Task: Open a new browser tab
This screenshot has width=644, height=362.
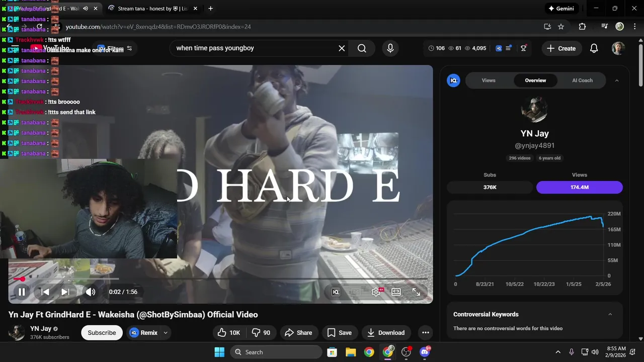Action: tap(210, 9)
